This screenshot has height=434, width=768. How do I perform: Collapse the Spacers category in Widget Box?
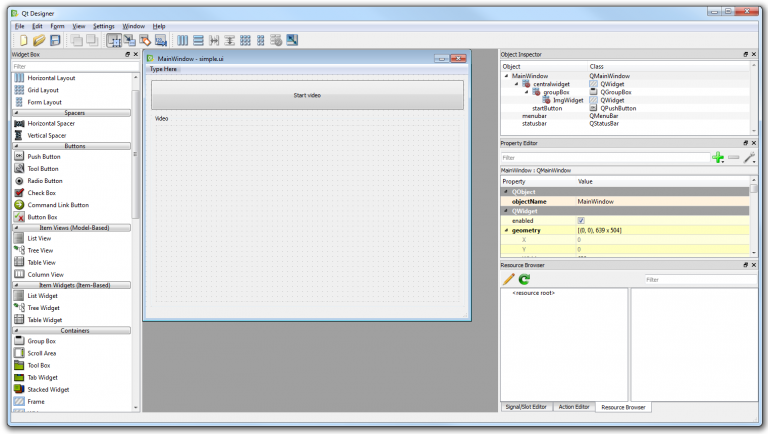click(72, 113)
